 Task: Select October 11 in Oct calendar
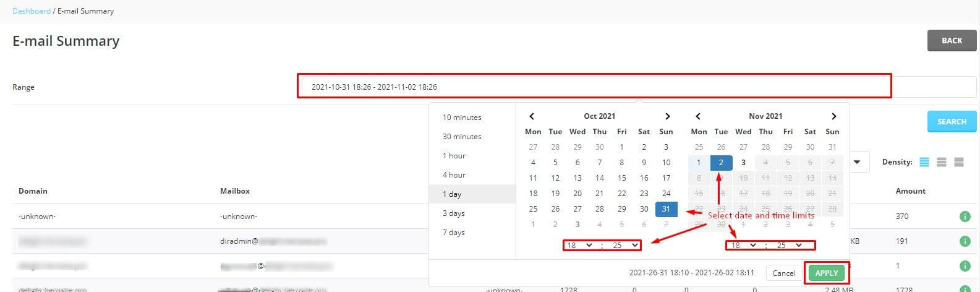533,178
